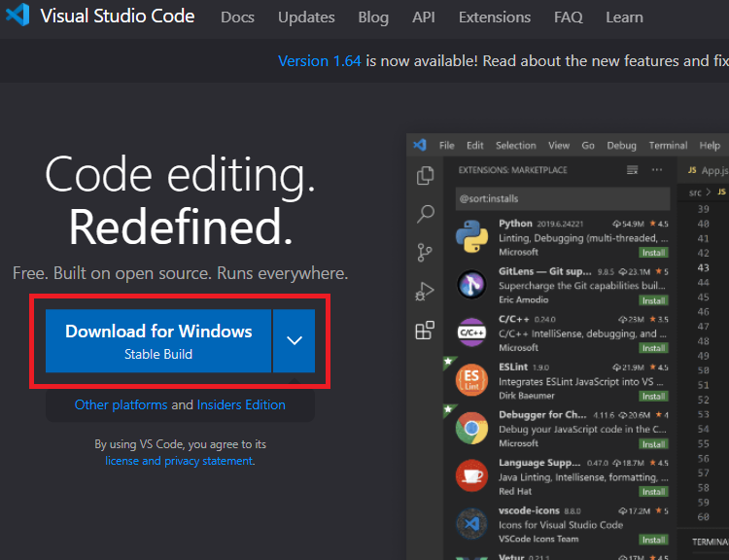The height and width of the screenshot is (560, 729).
Task: Click the Debugger for Chrome star badge
Action: [x=448, y=409]
